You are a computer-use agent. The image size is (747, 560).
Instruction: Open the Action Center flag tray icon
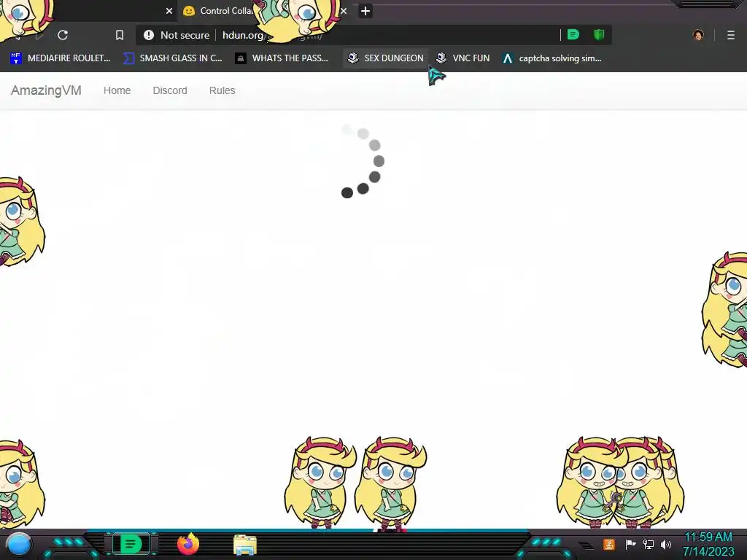630,544
